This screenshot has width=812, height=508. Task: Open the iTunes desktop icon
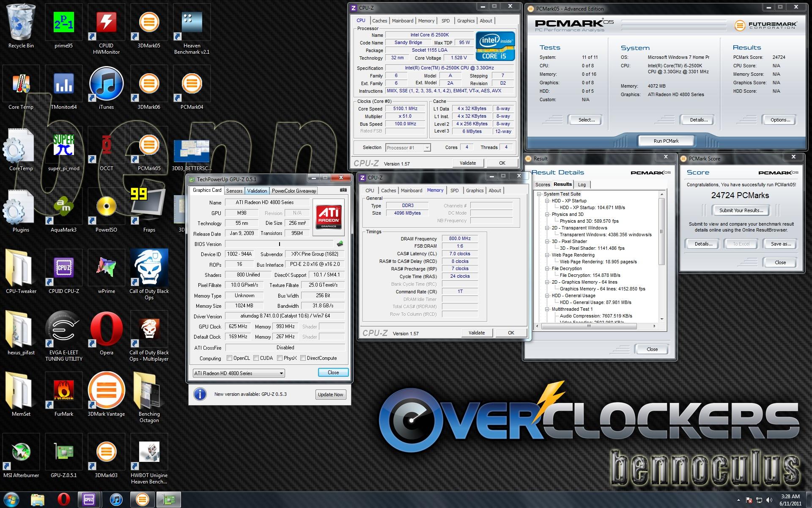click(x=106, y=88)
